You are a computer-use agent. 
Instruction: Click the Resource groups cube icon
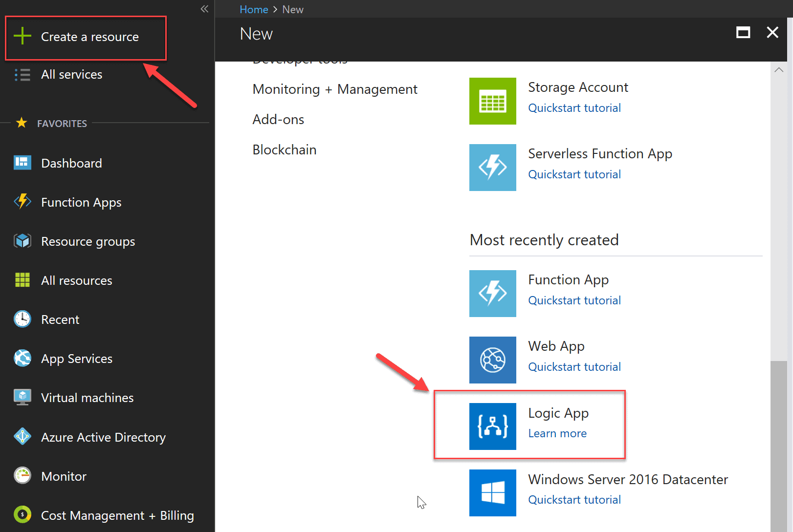(x=22, y=241)
